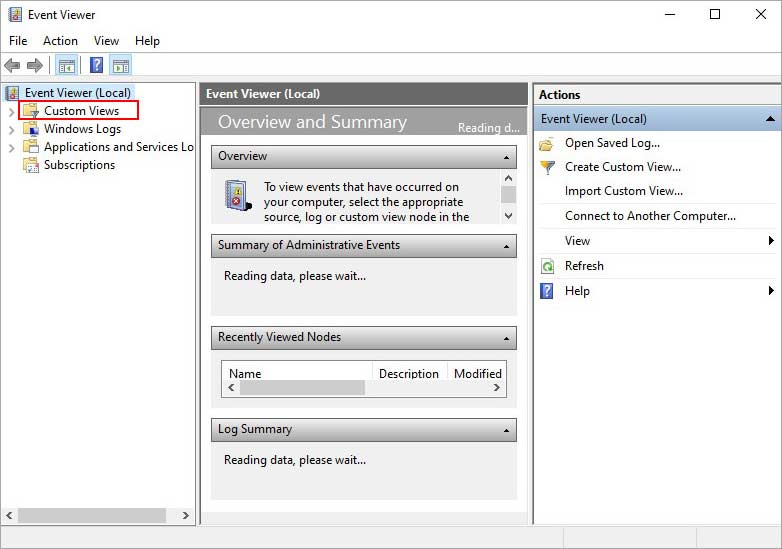Click the Refresh action
The image size is (782, 549).
(x=584, y=266)
